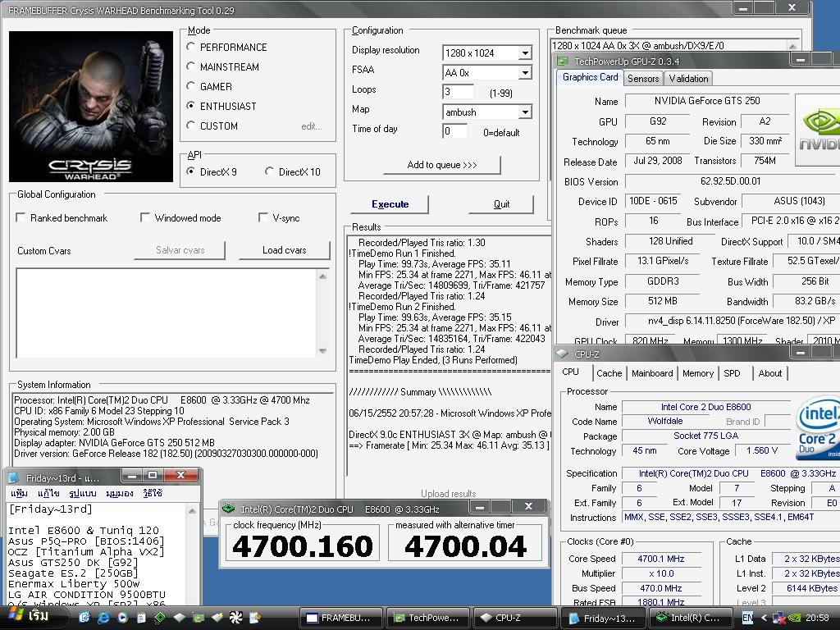840x630 pixels.
Task: Open CPU-Z Mainboard tab
Action: [652, 373]
